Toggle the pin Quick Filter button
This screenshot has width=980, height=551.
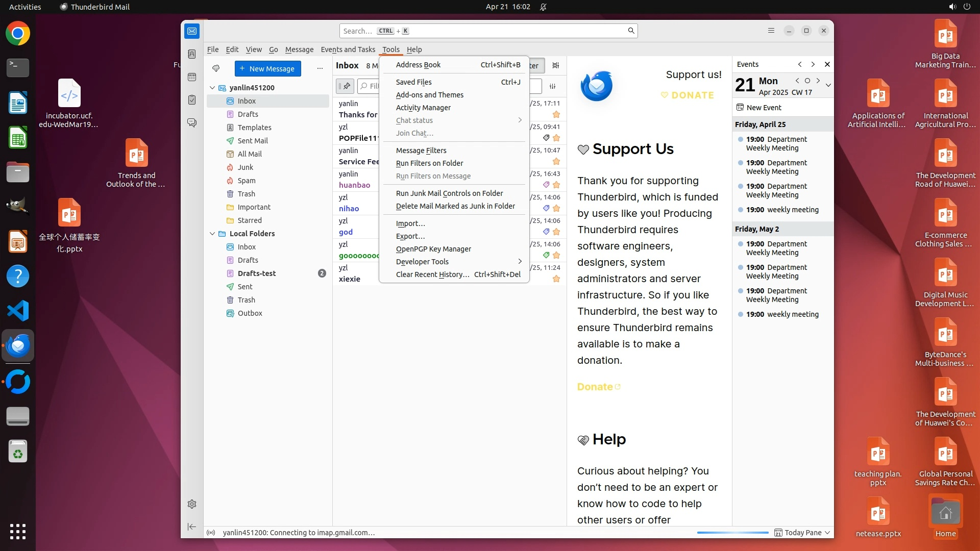(345, 86)
